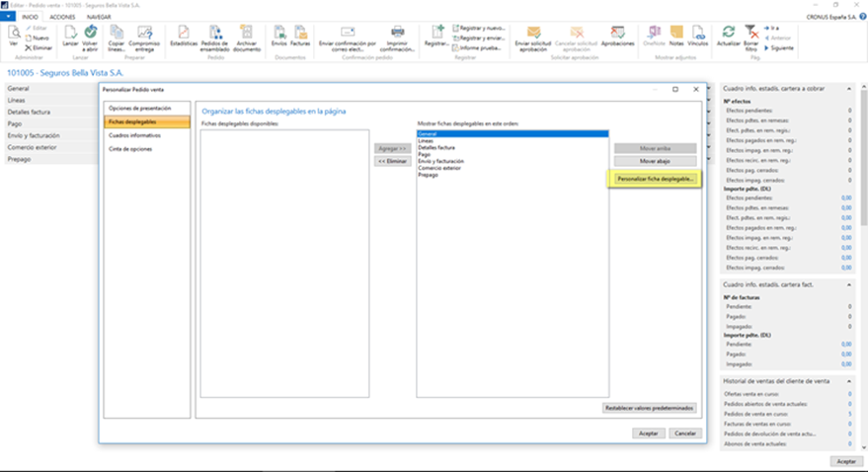Image resolution: width=868 pixels, height=472 pixels.
Task: Click the Mover abajo button
Action: (655, 162)
